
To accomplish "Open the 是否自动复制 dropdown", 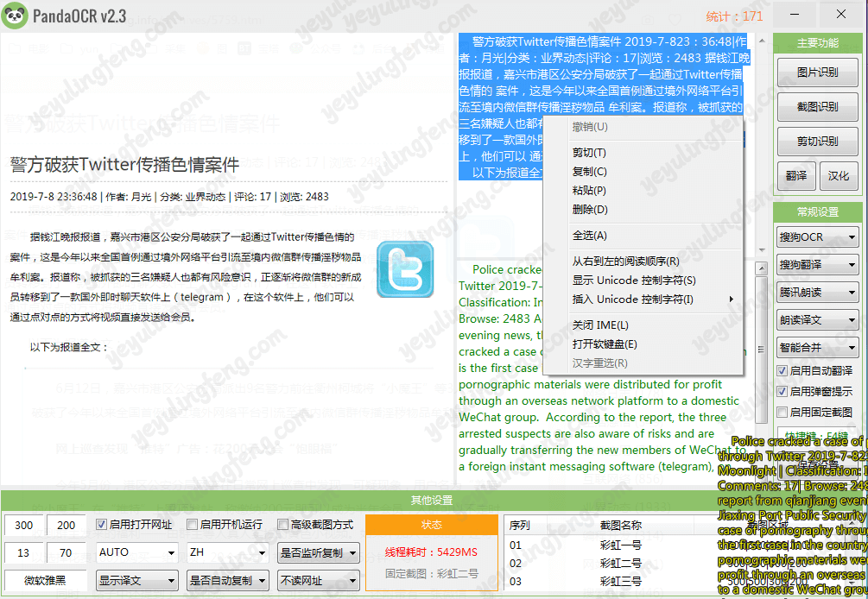I will (x=227, y=580).
